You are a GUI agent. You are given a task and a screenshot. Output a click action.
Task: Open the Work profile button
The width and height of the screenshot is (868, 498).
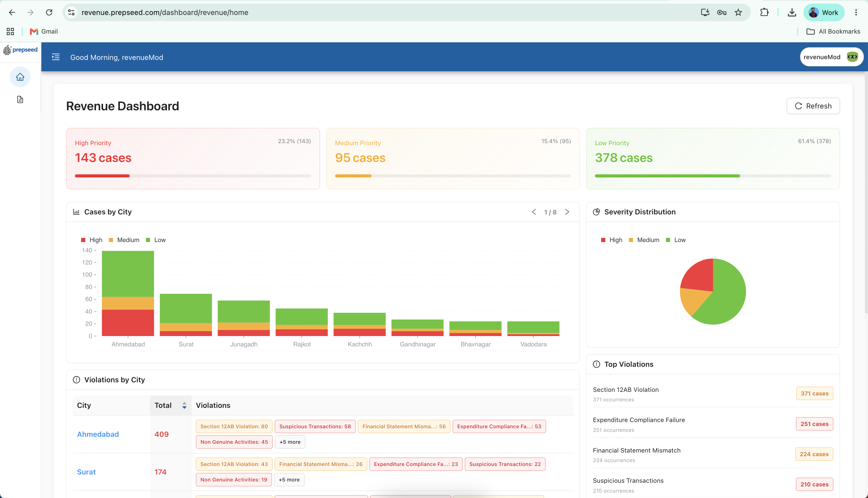[824, 13]
